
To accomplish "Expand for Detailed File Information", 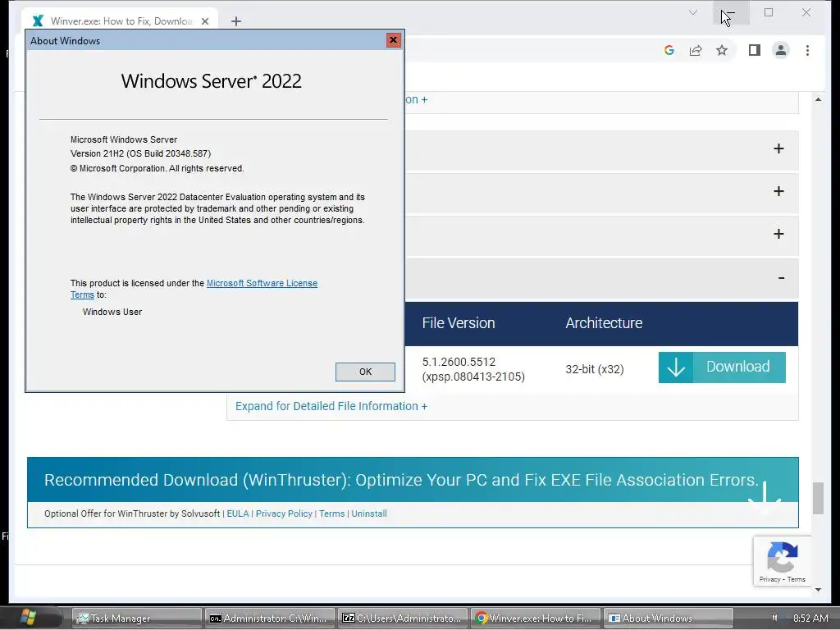I will tap(331, 406).
